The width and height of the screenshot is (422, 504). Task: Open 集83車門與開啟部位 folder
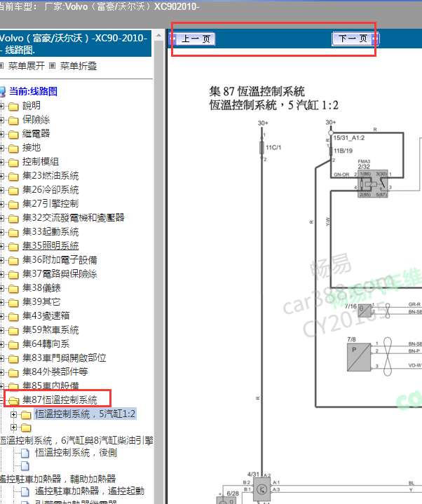[x=64, y=357]
